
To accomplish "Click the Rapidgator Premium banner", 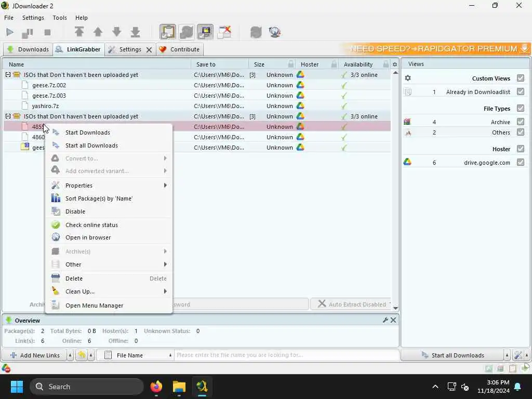I will pyautogui.click(x=435, y=49).
